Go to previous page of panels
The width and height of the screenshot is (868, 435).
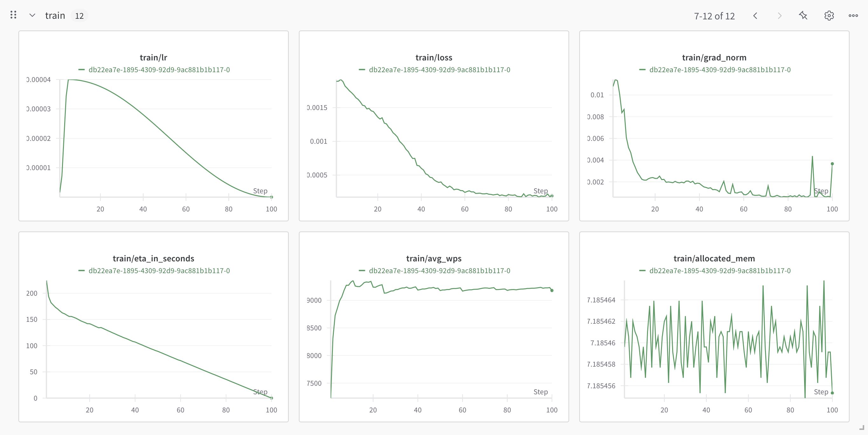pos(755,16)
